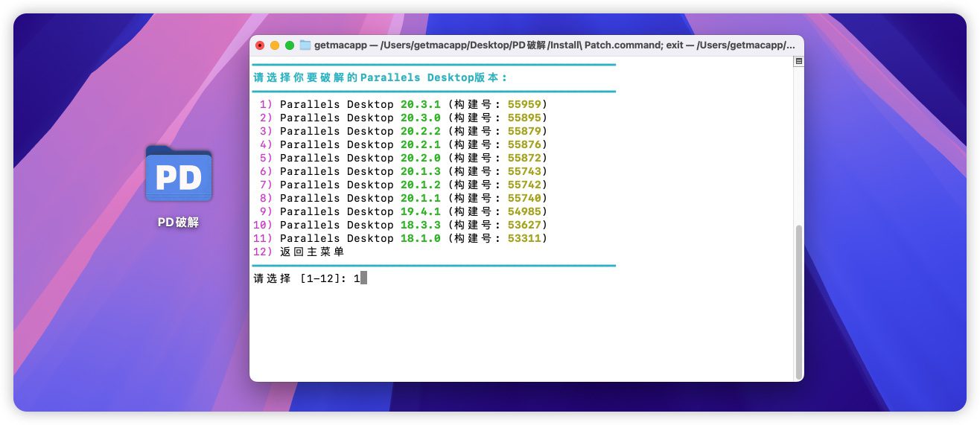
Task: Select the PD破解 folder name label
Action: pos(179,223)
